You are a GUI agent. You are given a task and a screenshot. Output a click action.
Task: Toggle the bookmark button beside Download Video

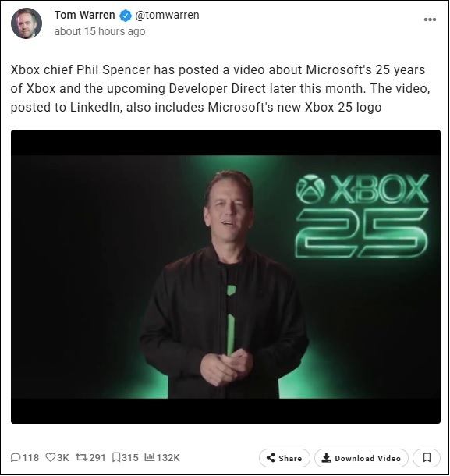click(x=427, y=458)
